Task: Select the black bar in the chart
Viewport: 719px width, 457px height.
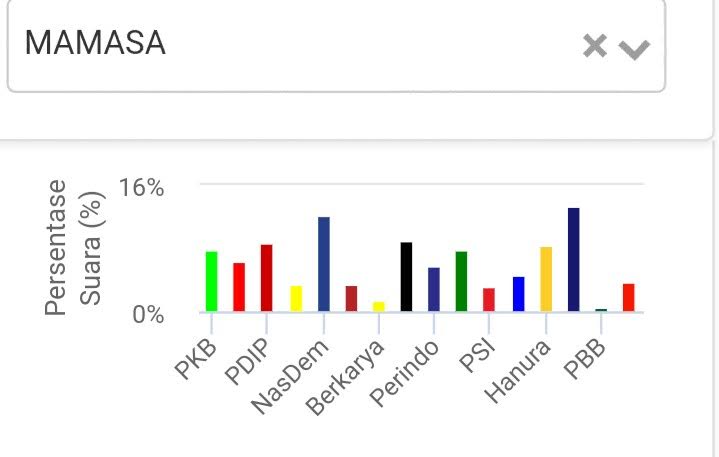Action: [x=406, y=276]
